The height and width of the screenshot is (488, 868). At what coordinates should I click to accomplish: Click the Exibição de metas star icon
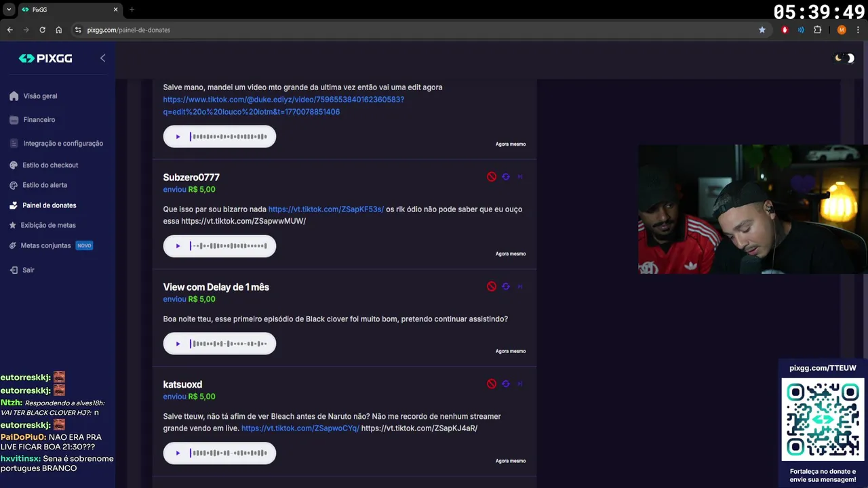pos(14,225)
